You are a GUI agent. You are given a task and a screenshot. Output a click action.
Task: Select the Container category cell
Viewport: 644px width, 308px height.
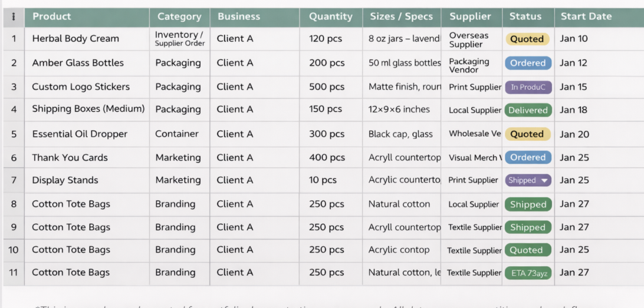tap(177, 134)
